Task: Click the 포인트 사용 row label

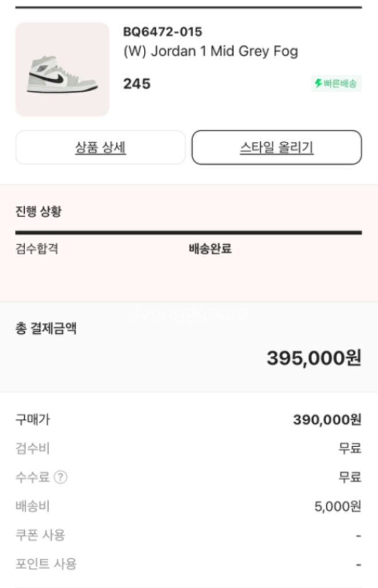Action: click(x=45, y=564)
